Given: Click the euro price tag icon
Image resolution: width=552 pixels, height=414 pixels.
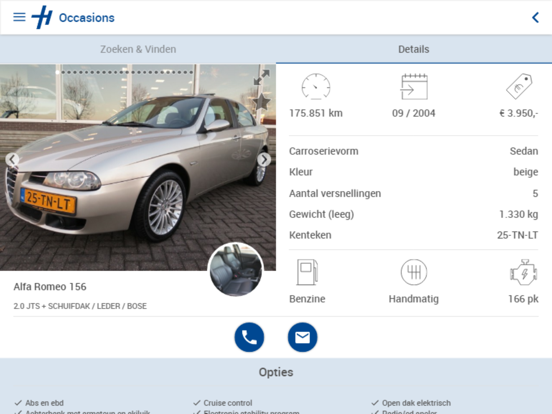Looking at the screenshot, I should pyautogui.click(x=519, y=86).
